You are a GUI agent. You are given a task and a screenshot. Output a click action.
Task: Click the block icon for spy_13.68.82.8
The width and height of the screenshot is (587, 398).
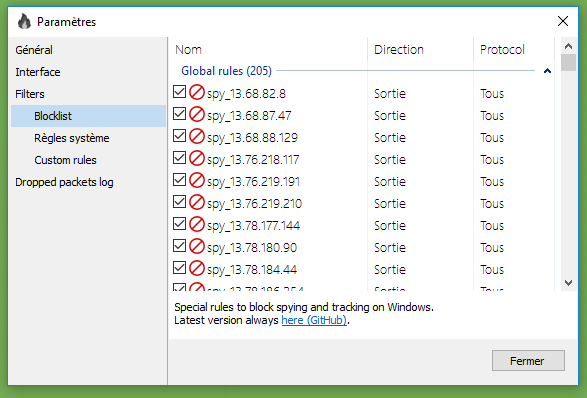197,92
